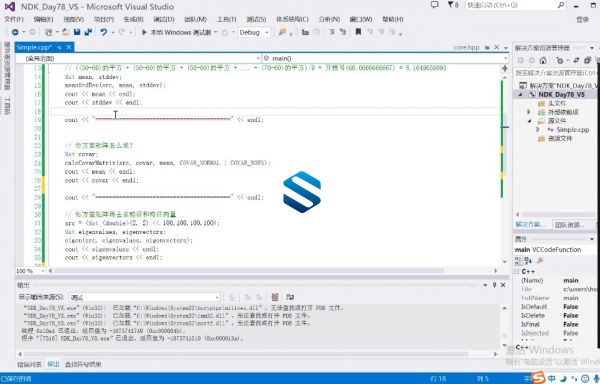
Task: Click the notifications flag icon in title bar
Action: pyautogui.click(x=451, y=5)
